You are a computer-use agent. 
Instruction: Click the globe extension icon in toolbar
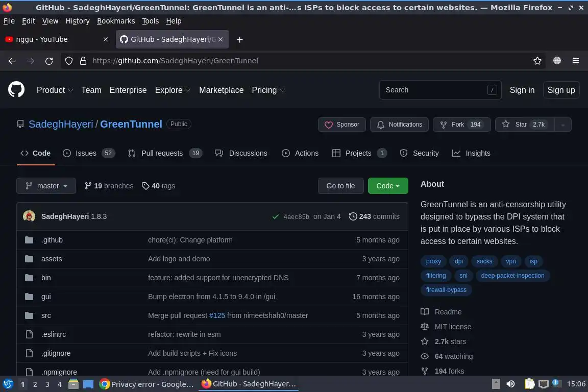click(x=557, y=60)
